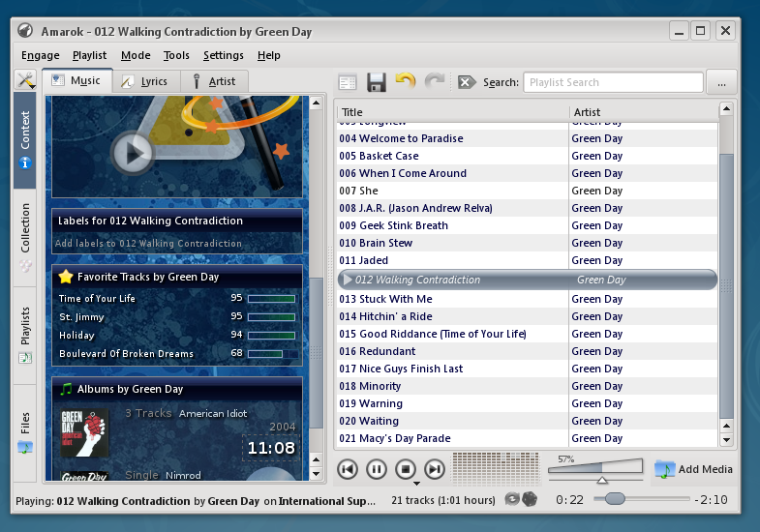Viewport: 760px width, 532px height.
Task: Select track 006 When I Come Around
Action: tap(528, 173)
